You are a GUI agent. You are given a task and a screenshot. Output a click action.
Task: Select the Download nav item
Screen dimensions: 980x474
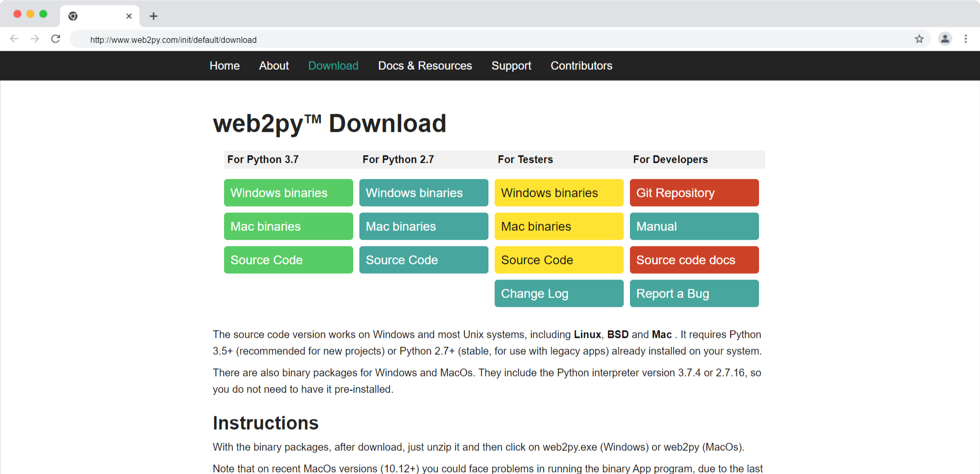pyautogui.click(x=333, y=66)
